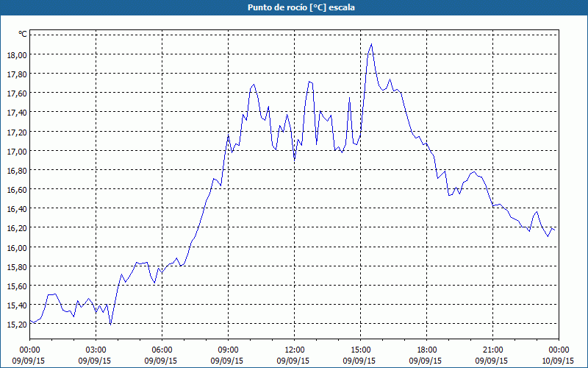Select the 17,80 y-axis value
The width and height of the screenshot is (588, 368).
(x=17, y=74)
